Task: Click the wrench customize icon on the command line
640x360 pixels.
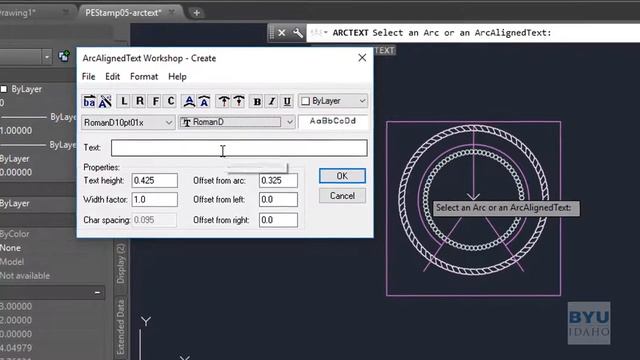Action: tap(298, 33)
